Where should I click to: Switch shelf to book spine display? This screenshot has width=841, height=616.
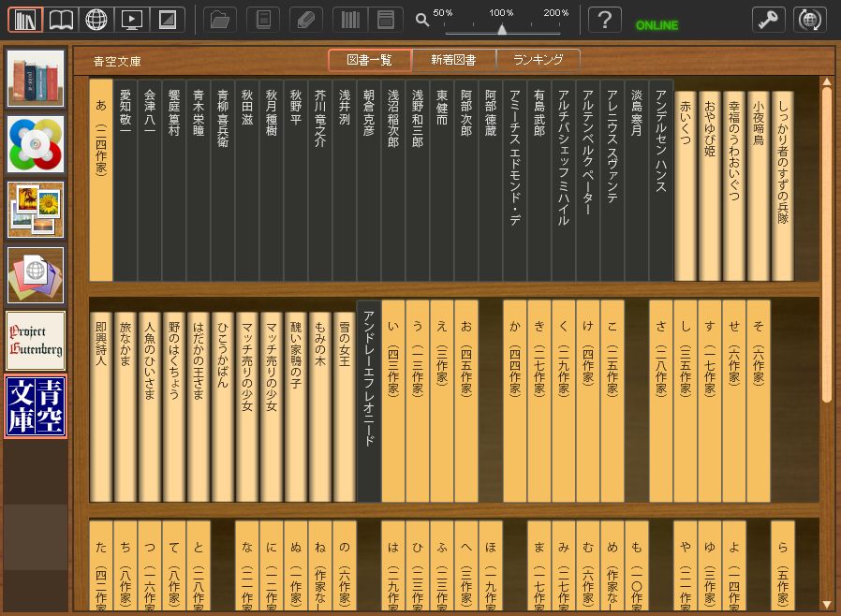[x=350, y=21]
